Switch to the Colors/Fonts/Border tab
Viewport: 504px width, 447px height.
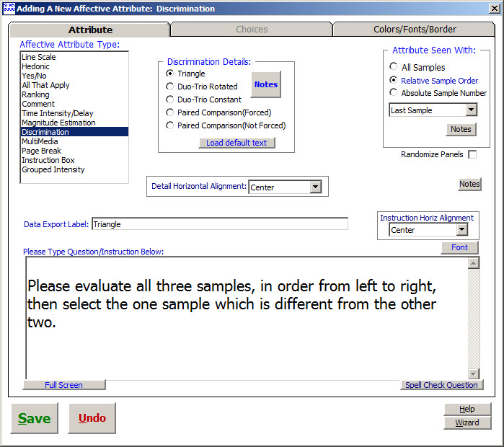click(x=415, y=30)
